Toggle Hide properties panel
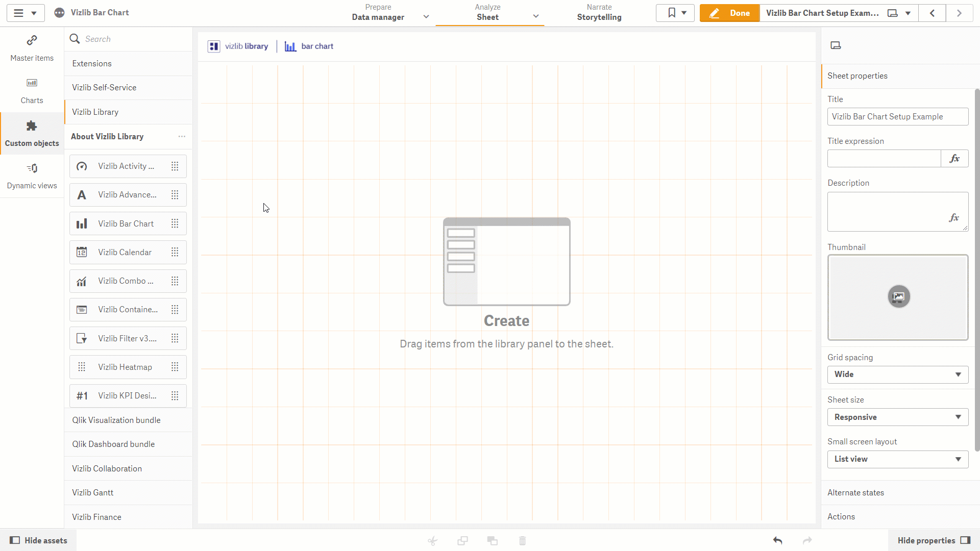This screenshot has height=551, width=980. point(934,540)
